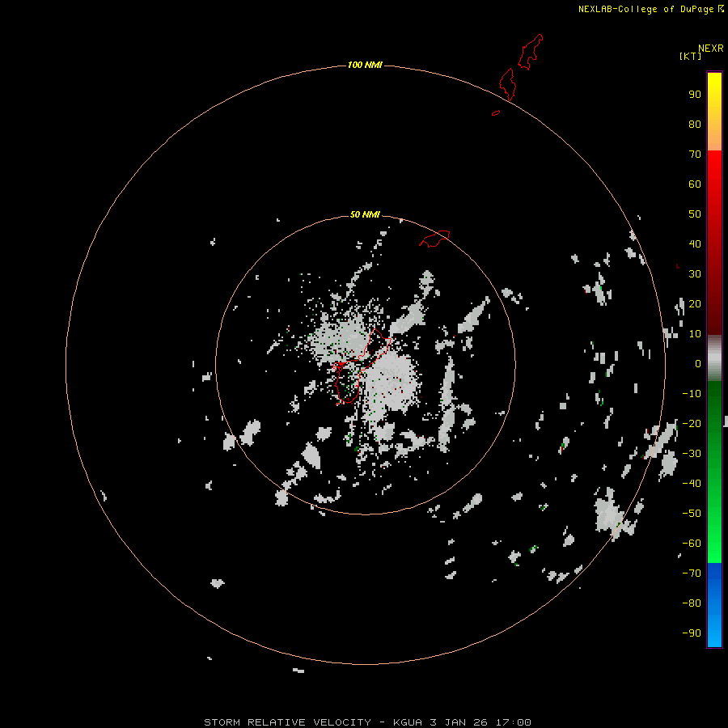Click the -70 value on the velocity scale

pos(692,574)
